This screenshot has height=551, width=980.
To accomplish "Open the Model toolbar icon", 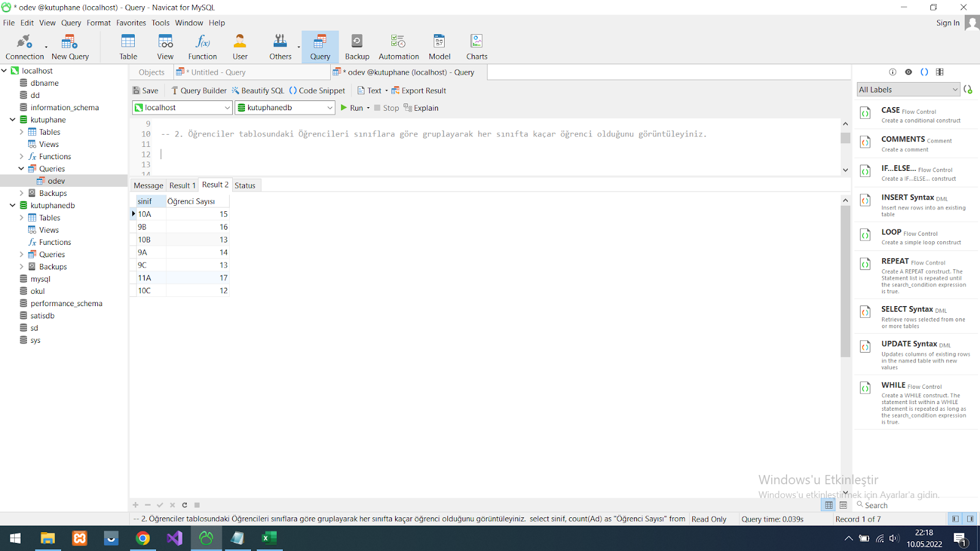I will [439, 47].
